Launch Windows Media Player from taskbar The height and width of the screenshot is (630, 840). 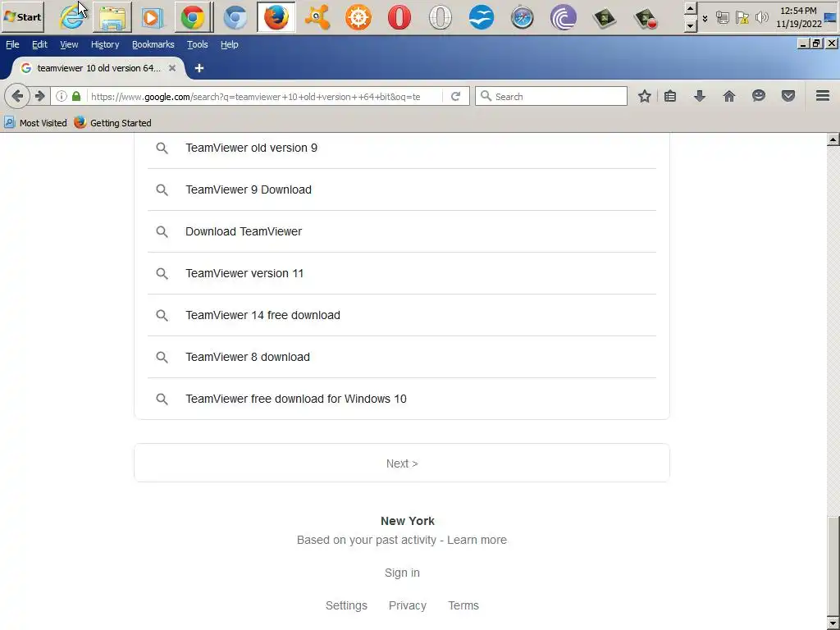[x=153, y=17]
